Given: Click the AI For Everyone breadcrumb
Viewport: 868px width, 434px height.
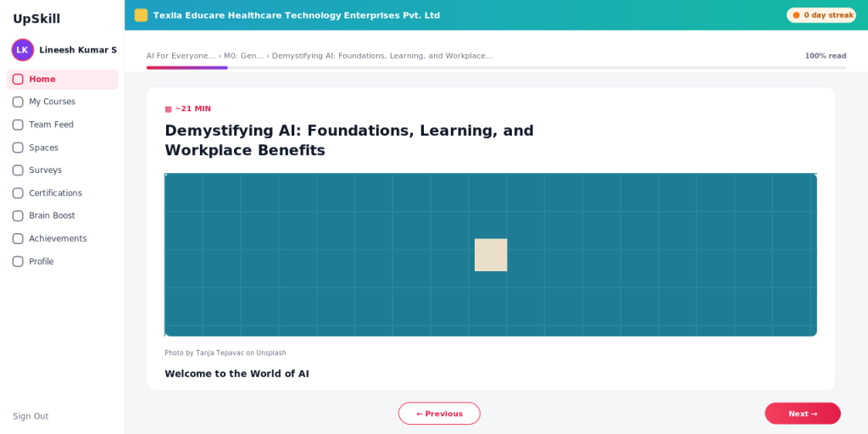Looking at the screenshot, I should tap(181, 56).
